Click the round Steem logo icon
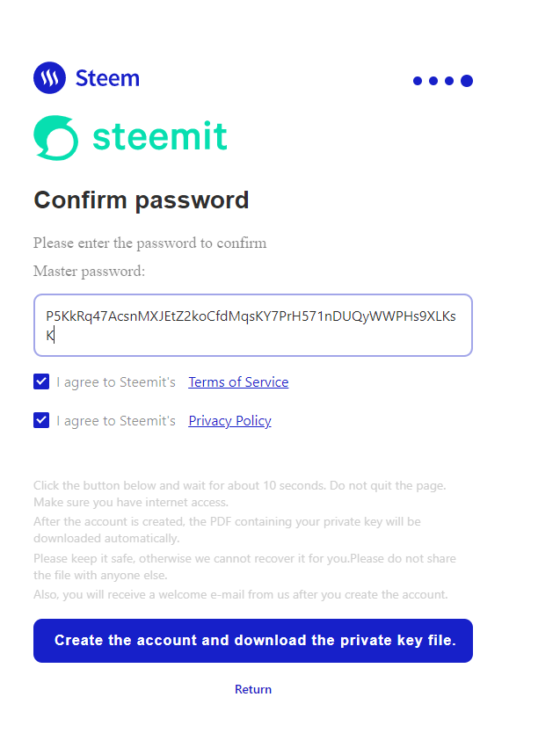Viewport: 560px width, 748px height. [x=50, y=78]
